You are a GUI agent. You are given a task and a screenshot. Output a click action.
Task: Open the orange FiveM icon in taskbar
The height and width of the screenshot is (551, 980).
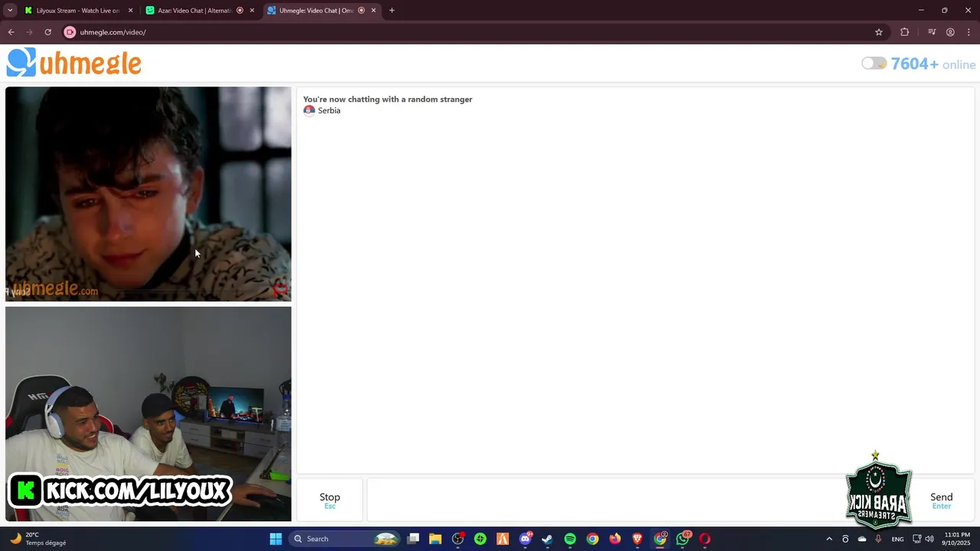click(503, 539)
